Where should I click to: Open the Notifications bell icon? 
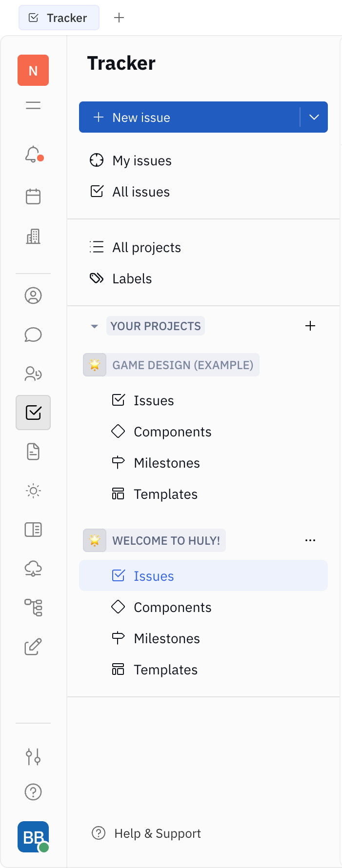(x=33, y=155)
